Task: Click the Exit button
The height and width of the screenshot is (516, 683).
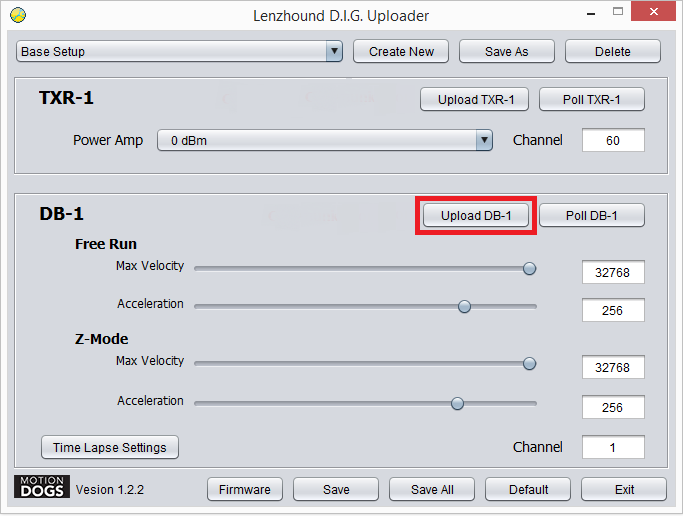Action: [624, 489]
